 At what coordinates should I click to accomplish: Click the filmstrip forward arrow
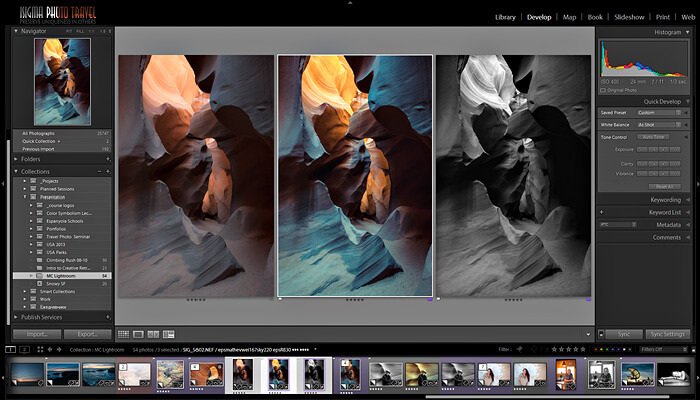pos(59,350)
